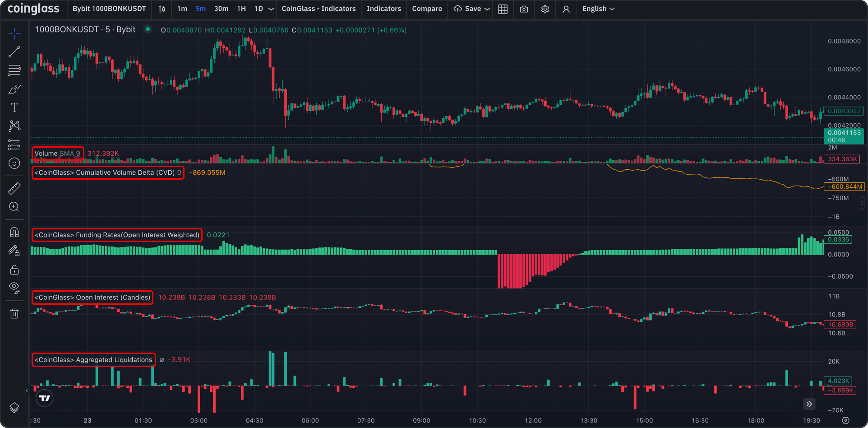Click the funding rate readout 0.0221

pos(218,235)
